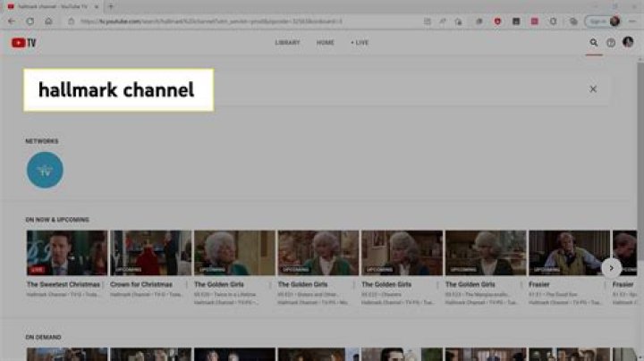Show more upcoming shows with the right arrow
644x361 pixels.
tap(611, 268)
